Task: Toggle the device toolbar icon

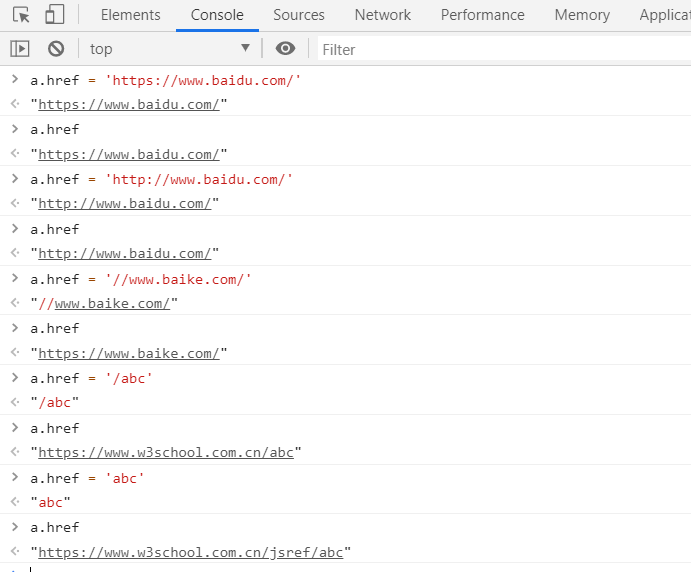Action: point(54,15)
